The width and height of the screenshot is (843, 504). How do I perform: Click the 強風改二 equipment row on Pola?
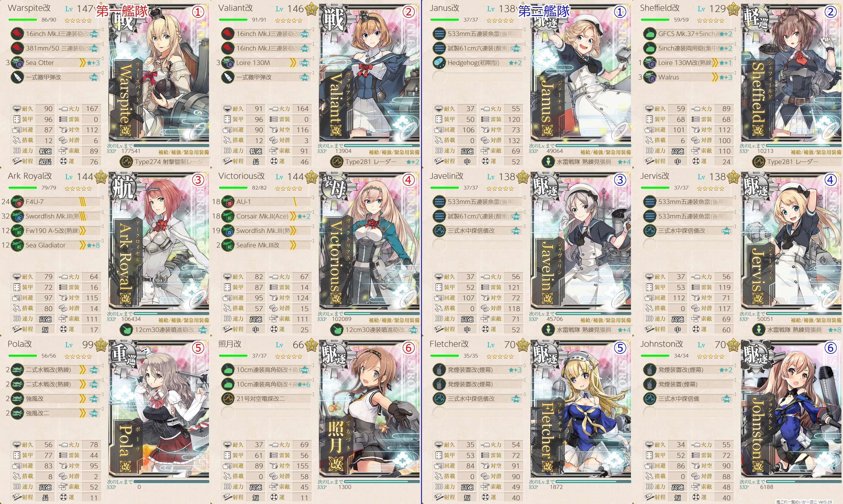tap(56, 413)
